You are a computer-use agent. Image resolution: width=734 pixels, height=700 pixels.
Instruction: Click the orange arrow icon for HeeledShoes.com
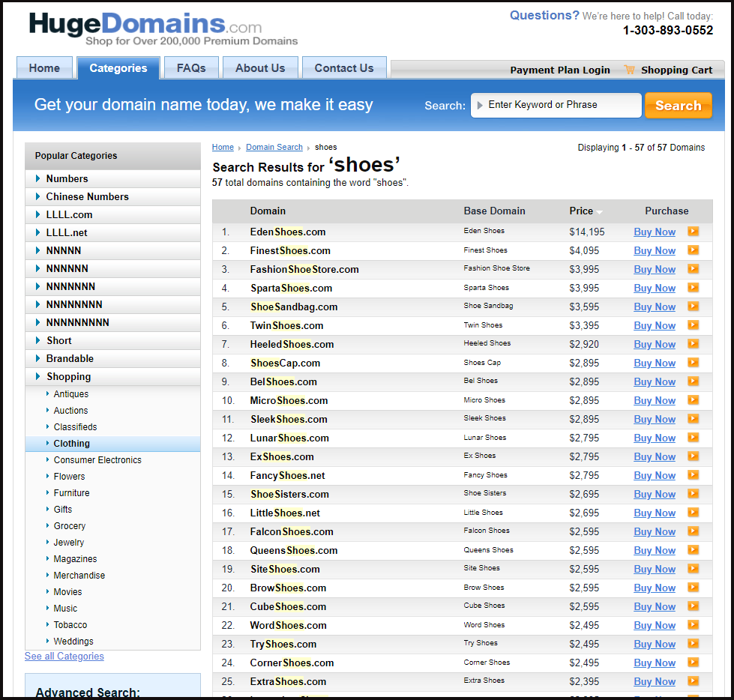[x=694, y=343]
